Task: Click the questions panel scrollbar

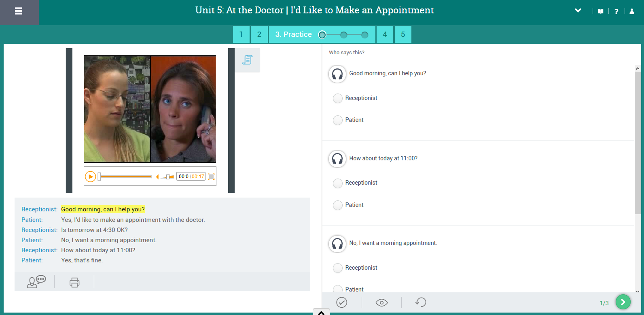Action: [x=638, y=143]
